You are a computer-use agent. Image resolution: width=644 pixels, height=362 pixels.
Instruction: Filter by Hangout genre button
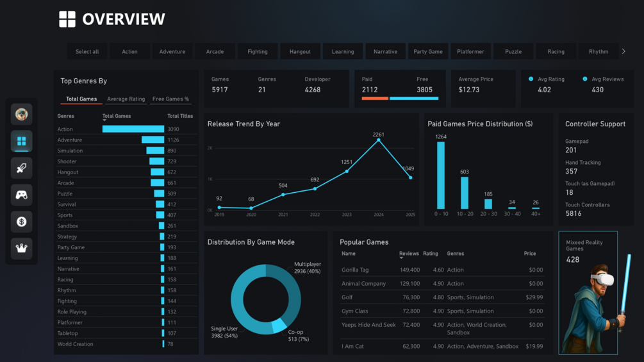(x=301, y=52)
